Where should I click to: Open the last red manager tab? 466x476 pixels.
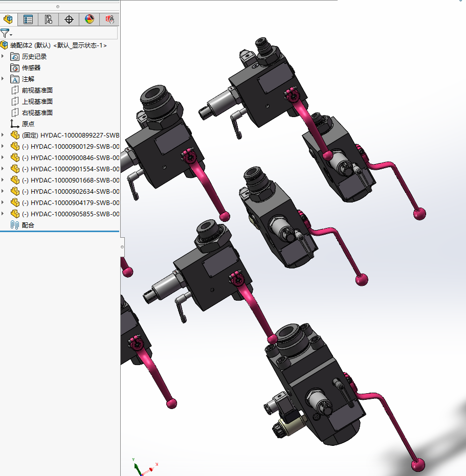coord(109,19)
